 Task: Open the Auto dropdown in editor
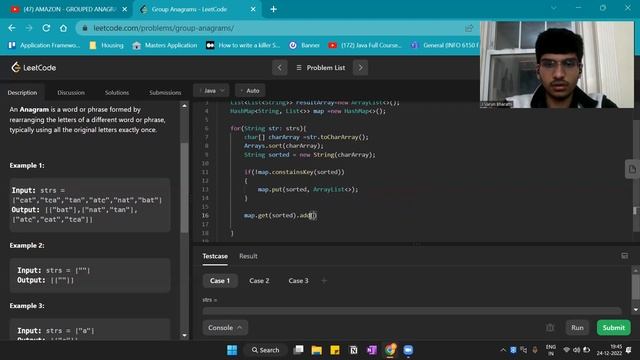tap(250, 91)
